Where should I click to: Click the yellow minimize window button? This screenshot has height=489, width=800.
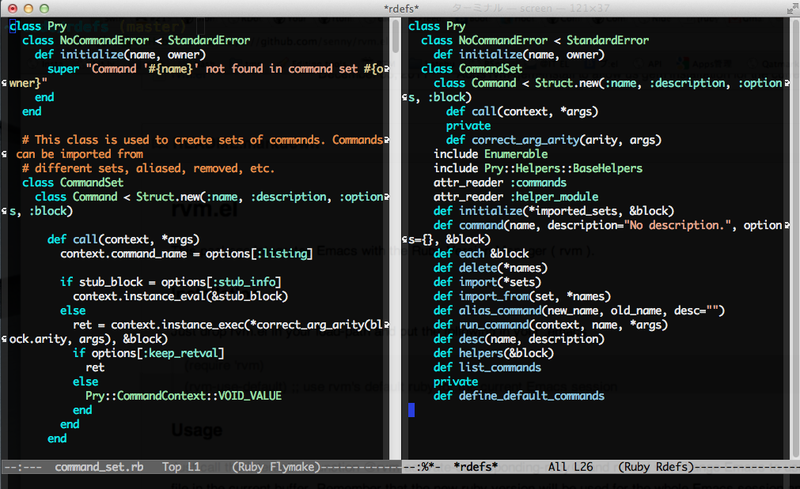click(x=29, y=8)
